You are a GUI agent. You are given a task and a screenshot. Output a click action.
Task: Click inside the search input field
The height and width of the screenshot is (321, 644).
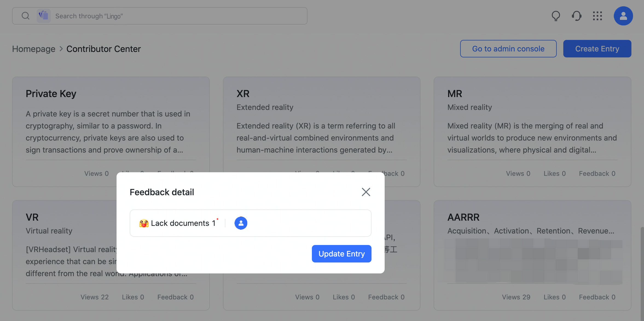pos(164,16)
